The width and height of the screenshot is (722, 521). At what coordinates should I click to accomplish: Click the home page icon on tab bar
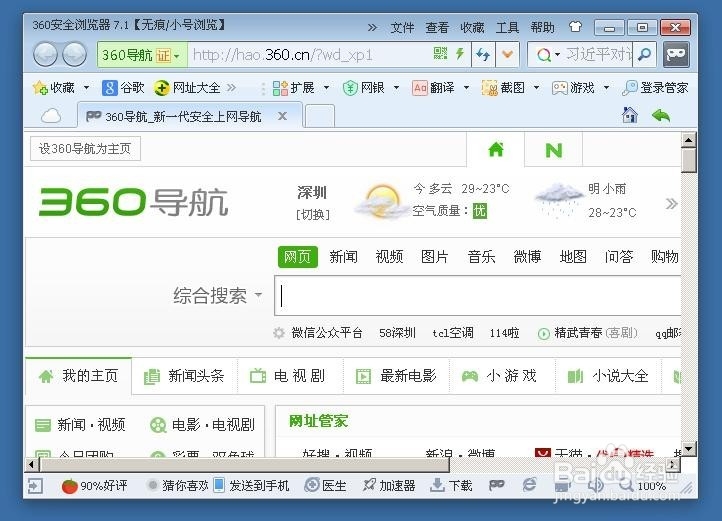[629, 115]
